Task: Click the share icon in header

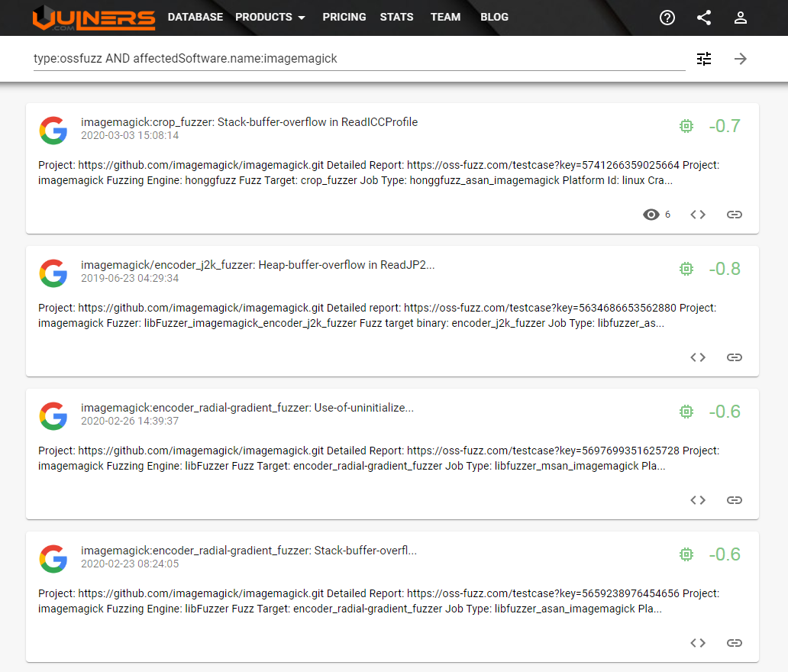Action: (x=704, y=18)
